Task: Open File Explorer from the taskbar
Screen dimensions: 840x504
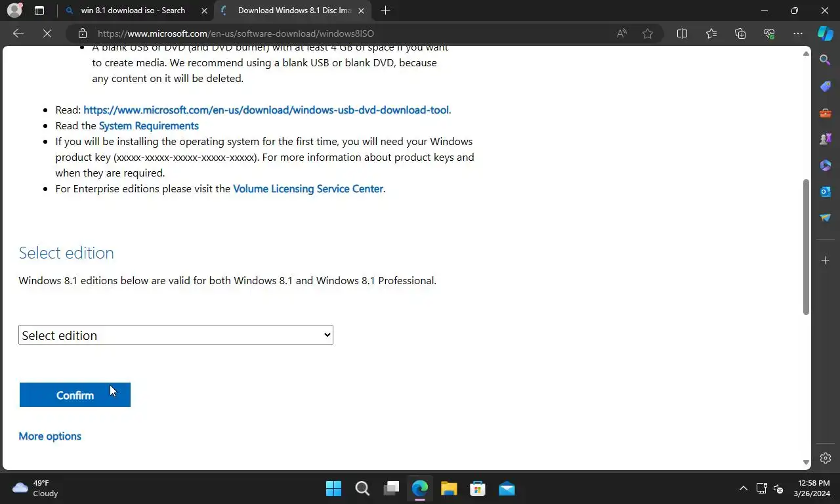Action: click(449, 489)
